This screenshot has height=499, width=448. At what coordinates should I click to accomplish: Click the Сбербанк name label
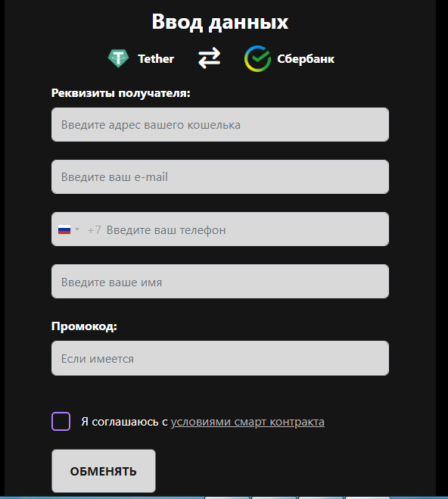click(306, 59)
